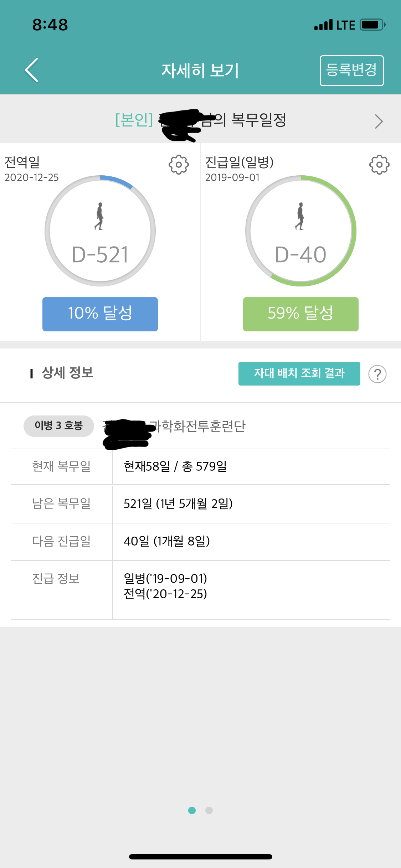This screenshot has width=401, height=868.
Task: Tap the 남은 복무일 row
Action: 200,504
